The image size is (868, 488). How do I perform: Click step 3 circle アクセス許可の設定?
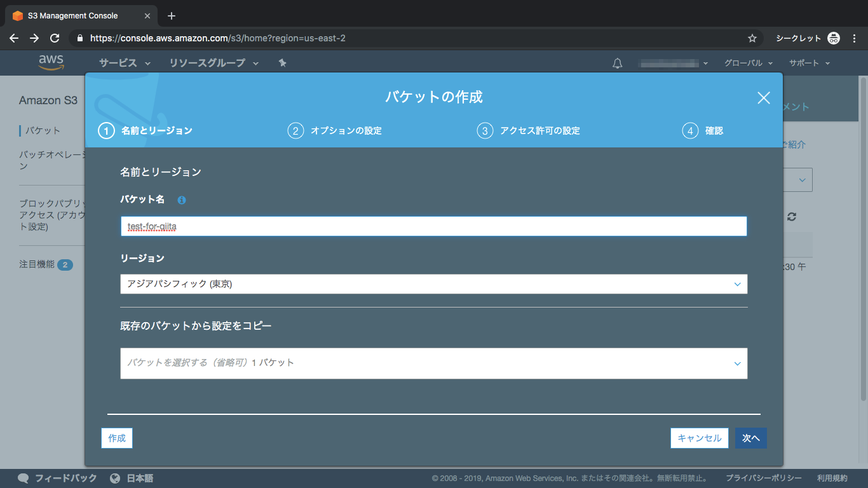click(x=485, y=131)
